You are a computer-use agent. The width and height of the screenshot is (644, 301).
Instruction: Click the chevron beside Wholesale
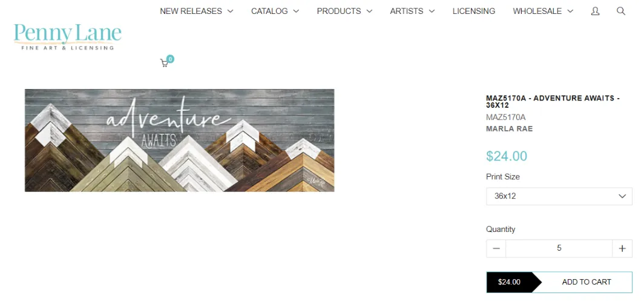[570, 12]
